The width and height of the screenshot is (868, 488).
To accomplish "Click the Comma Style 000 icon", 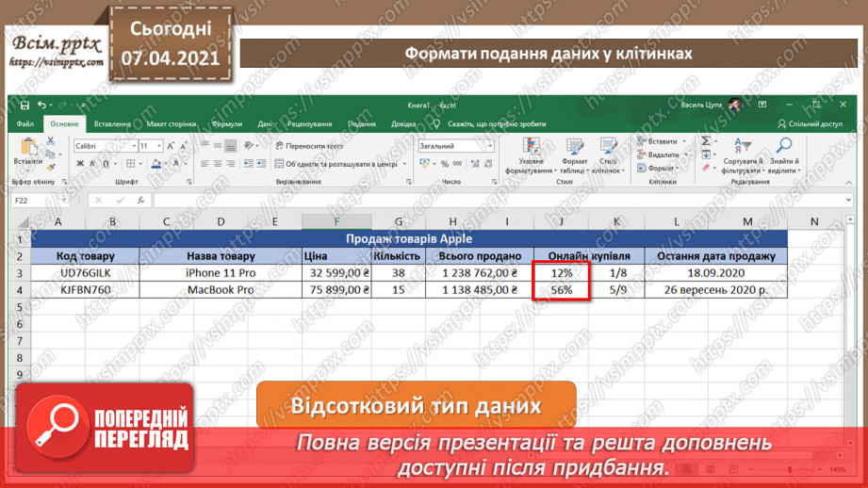I will 457,164.
